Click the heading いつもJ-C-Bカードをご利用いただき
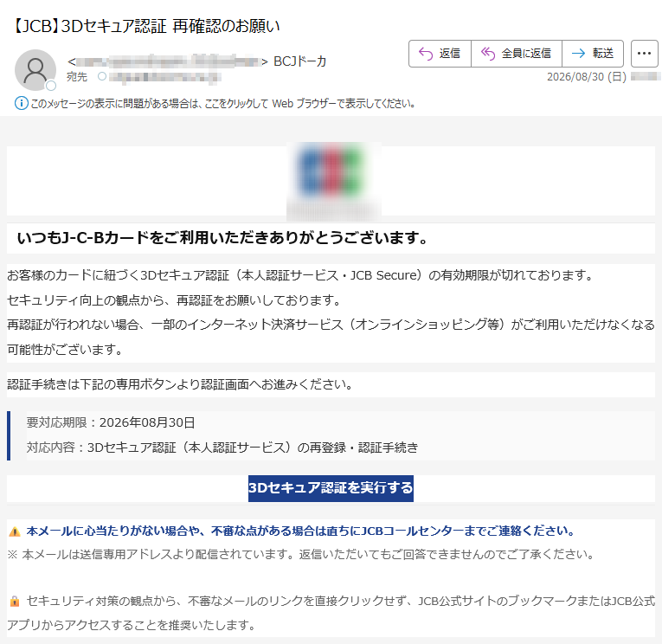Screen dimensions: 662x644 point(222,238)
